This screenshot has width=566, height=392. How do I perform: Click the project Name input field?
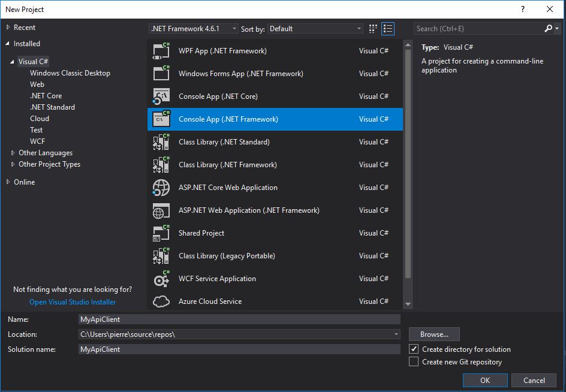pos(239,319)
